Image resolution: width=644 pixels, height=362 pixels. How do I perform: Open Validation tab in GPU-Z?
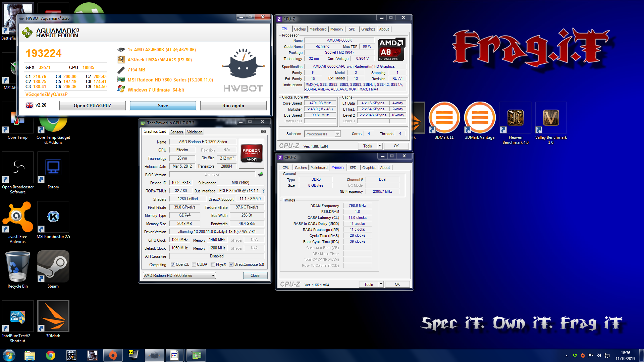tap(195, 132)
